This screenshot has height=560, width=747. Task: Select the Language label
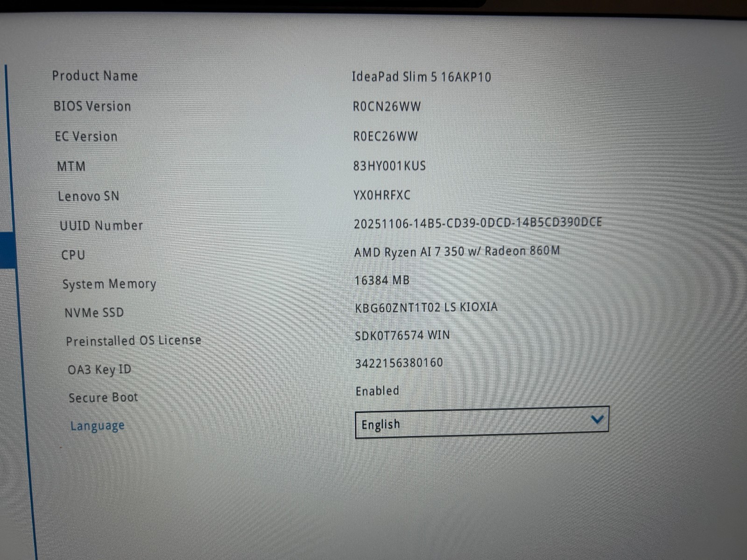click(98, 426)
